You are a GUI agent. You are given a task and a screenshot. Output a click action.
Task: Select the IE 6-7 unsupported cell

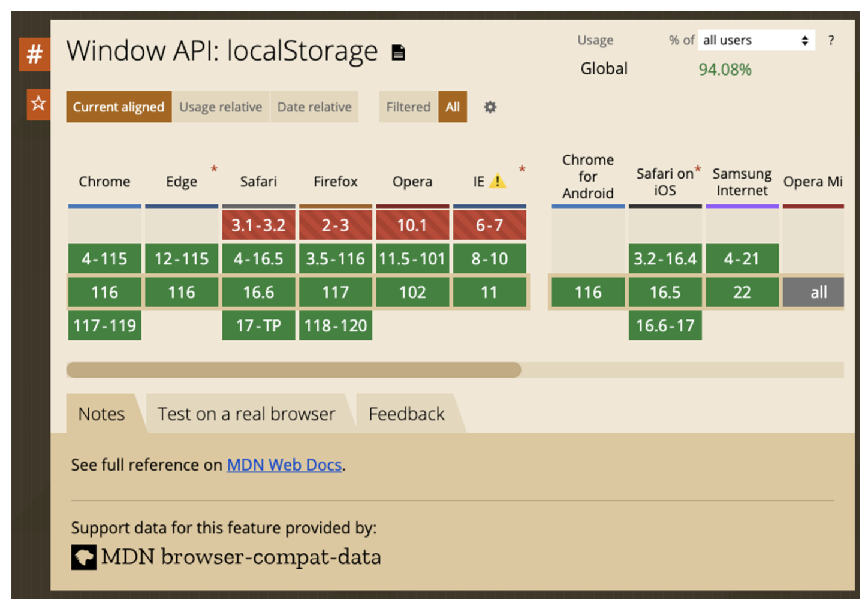pos(490,225)
